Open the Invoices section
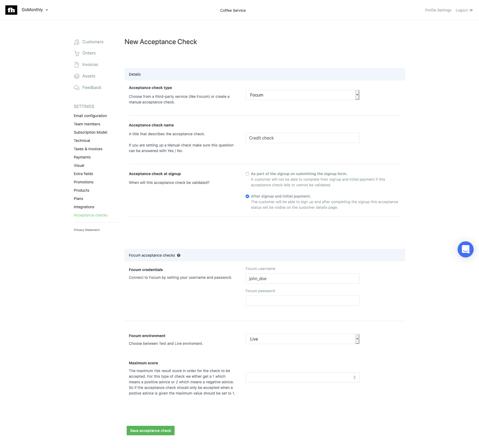The width and height of the screenshot is (479, 448). coord(90,64)
